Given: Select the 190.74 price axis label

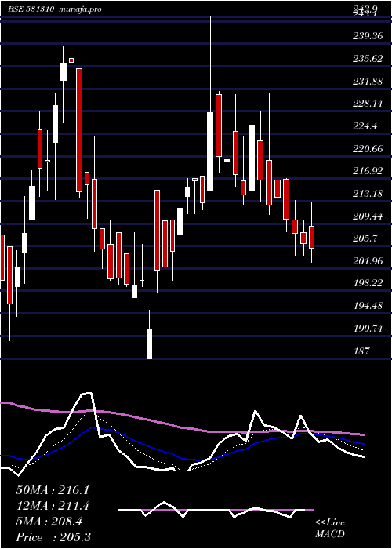Looking at the screenshot, I should pyautogui.click(x=368, y=329).
